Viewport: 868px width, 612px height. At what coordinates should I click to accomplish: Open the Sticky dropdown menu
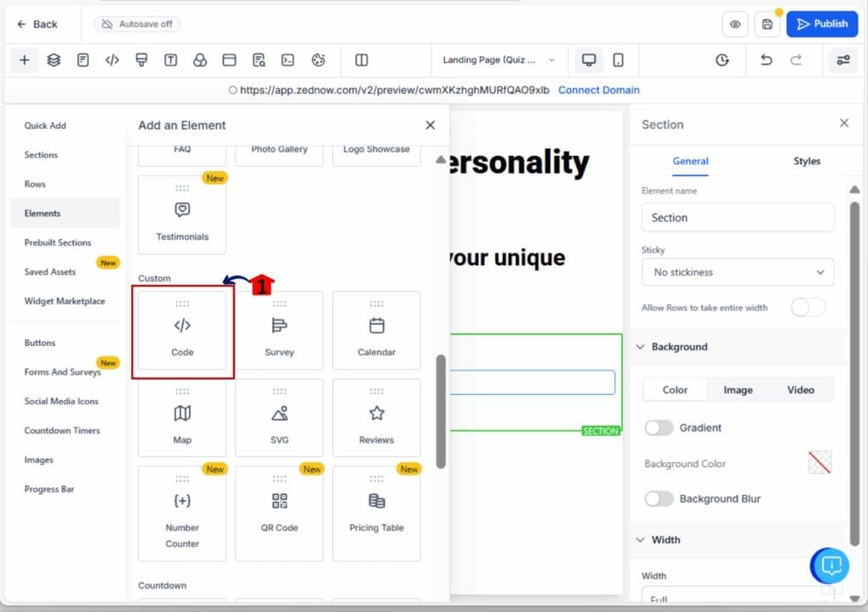tap(737, 272)
